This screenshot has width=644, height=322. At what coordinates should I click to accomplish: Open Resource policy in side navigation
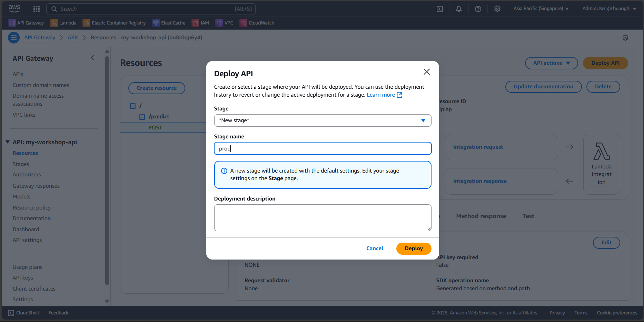(x=32, y=208)
